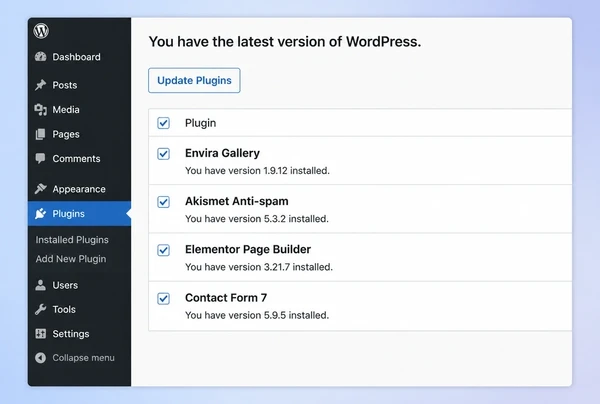Go to the Media menu item
The height and width of the screenshot is (404, 600).
[x=79, y=110]
